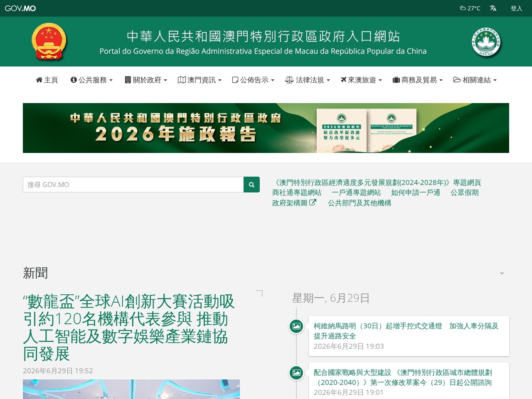Open the weather indicator showing 27°C

[x=470, y=8]
